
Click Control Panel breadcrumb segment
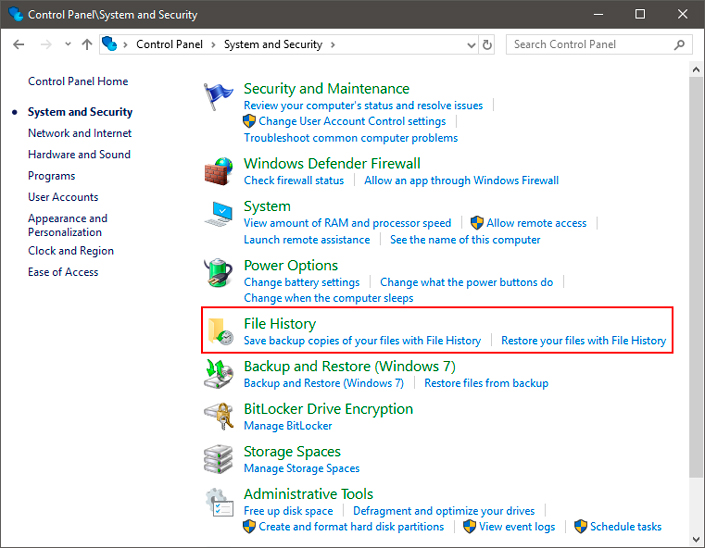(x=170, y=44)
